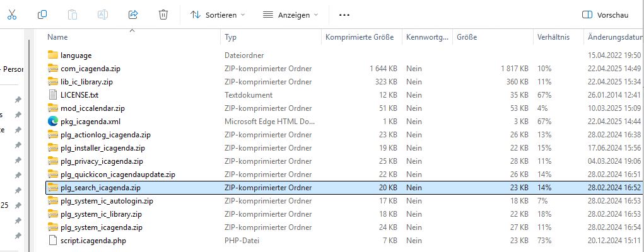Image resolution: width=644 pixels, height=252 pixels.
Task: Click the Edge icon of pkg_icagenda.xml
Action: pos(53,121)
